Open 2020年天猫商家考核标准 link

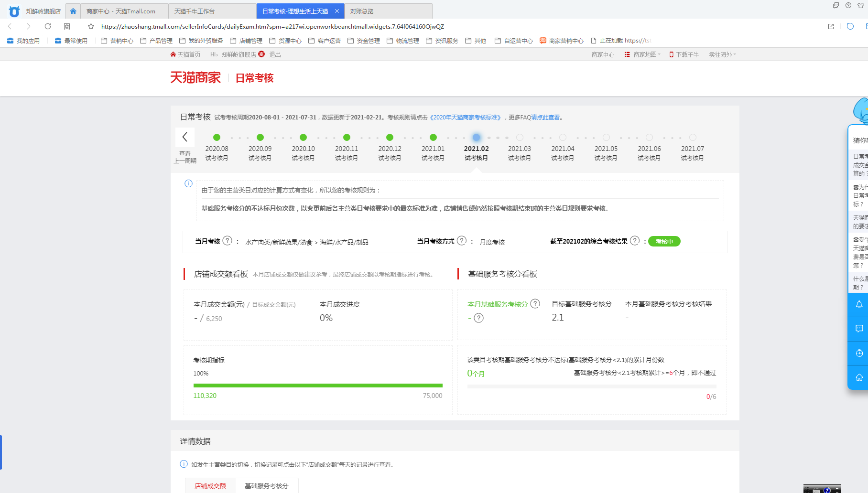[x=466, y=117]
